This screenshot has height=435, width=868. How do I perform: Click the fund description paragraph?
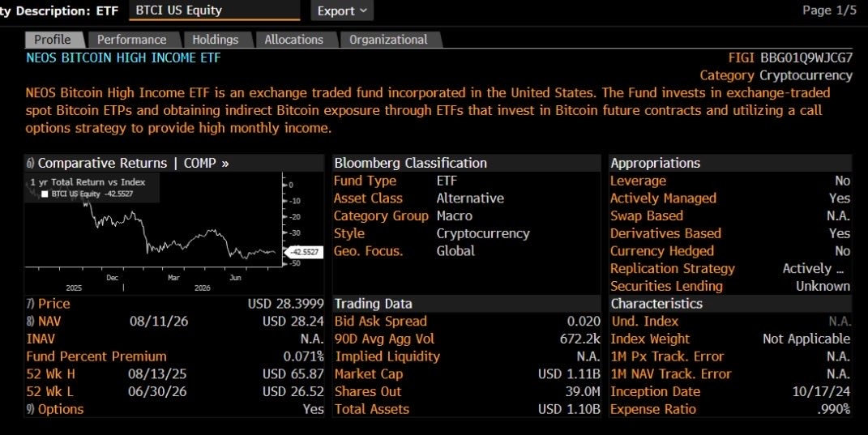(x=427, y=110)
